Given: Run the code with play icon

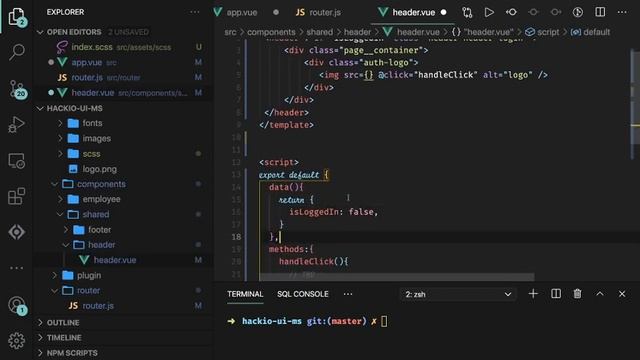Looking at the screenshot, I should tap(489, 12).
